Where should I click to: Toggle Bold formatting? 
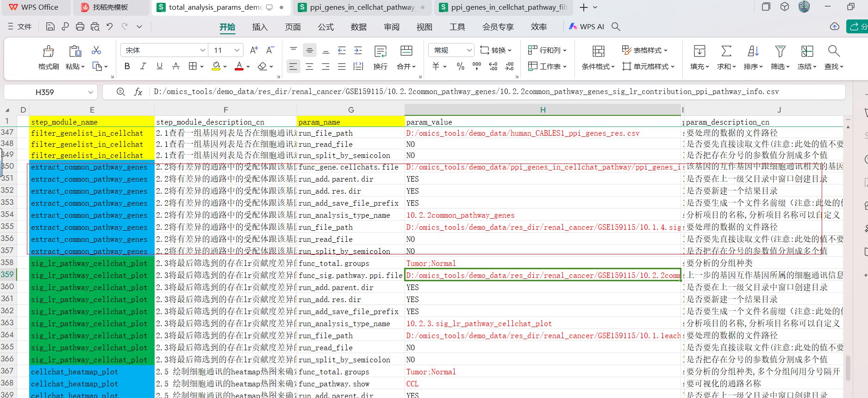[127, 66]
